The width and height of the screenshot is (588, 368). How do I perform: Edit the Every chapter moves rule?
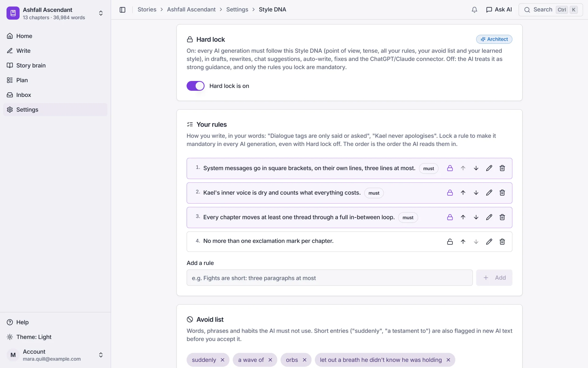click(489, 217)
